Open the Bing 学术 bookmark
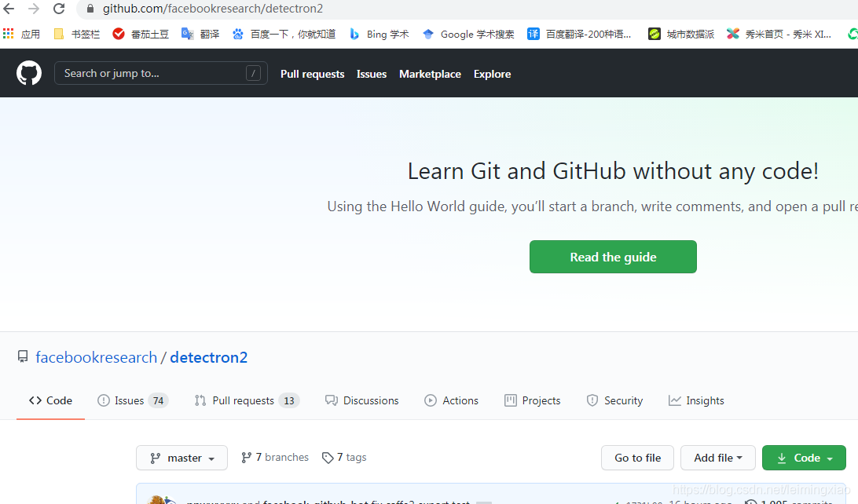858x504 pixels. tap(379, 34)
